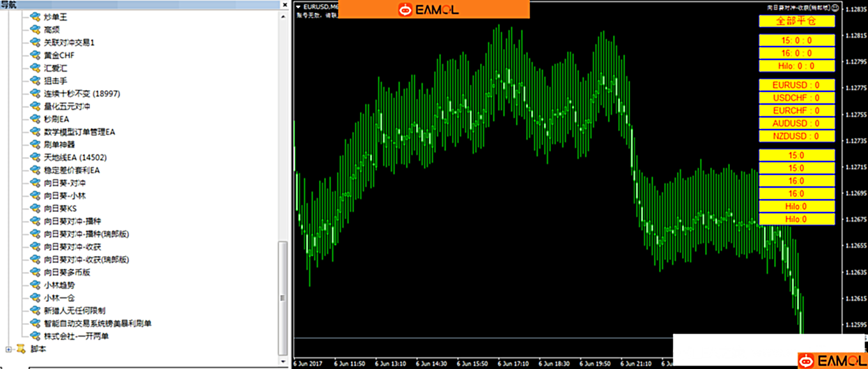Select the 黄金CHF expert advisor icon

click(x=34, y=56)
